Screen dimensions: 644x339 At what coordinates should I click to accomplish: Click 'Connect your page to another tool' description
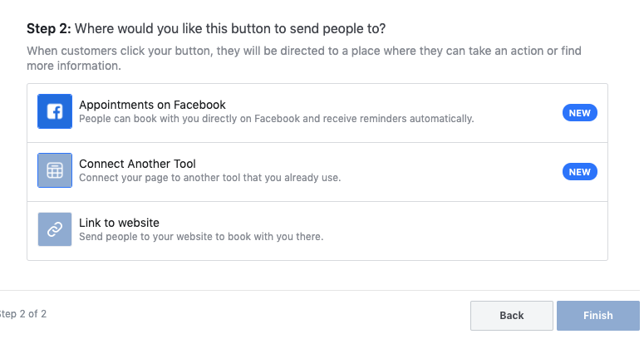coord(210,178)
